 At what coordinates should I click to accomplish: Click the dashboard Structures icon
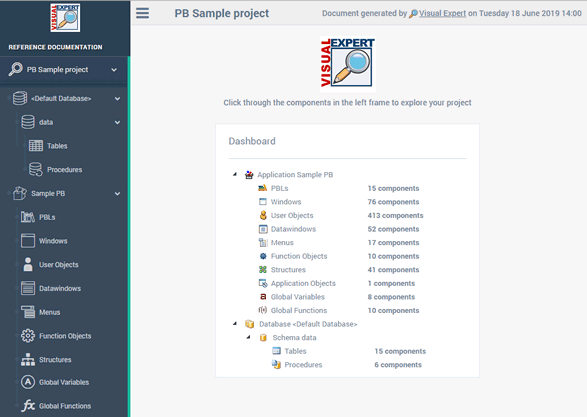263,269
